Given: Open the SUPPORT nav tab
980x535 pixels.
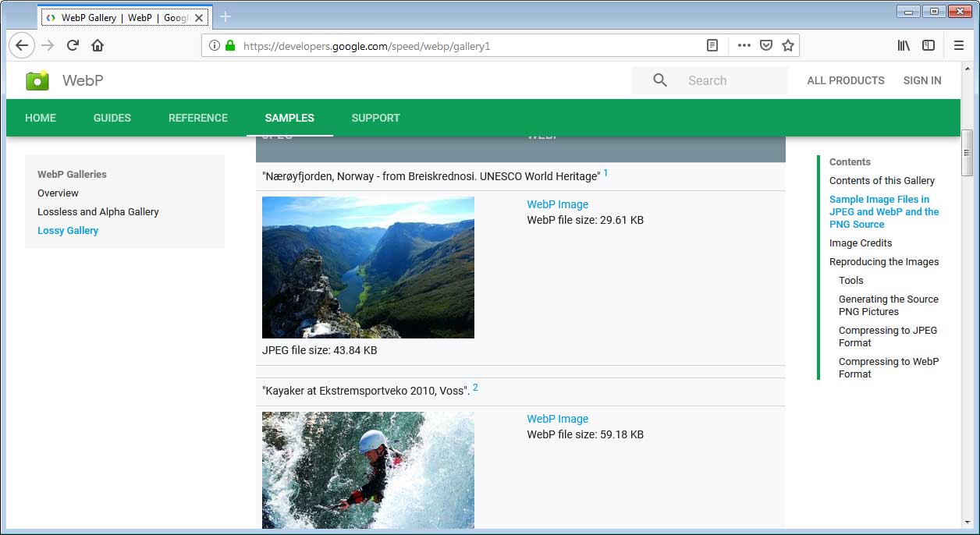Looking at the screenshot, I should click(375, 118).
